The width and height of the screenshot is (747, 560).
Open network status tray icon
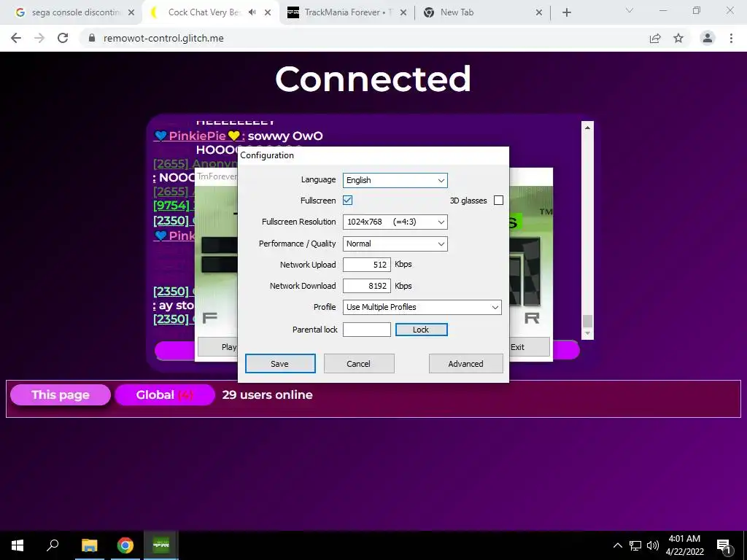635,545
